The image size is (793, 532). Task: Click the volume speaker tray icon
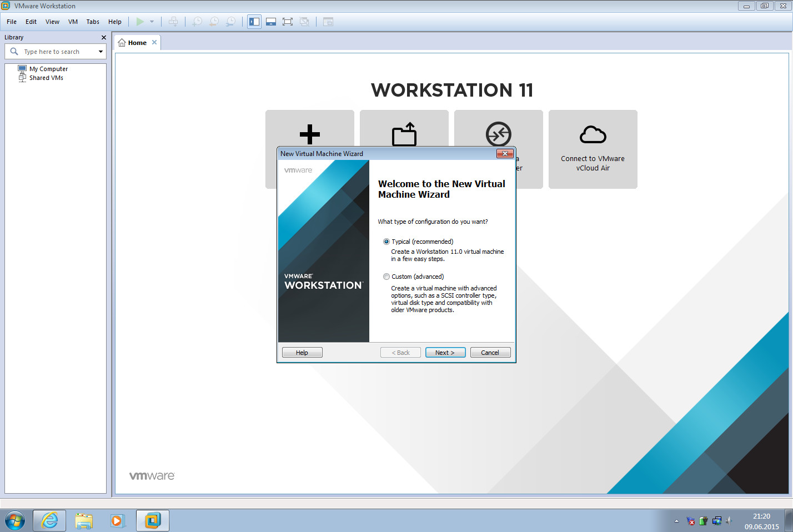tap(729, 521)
